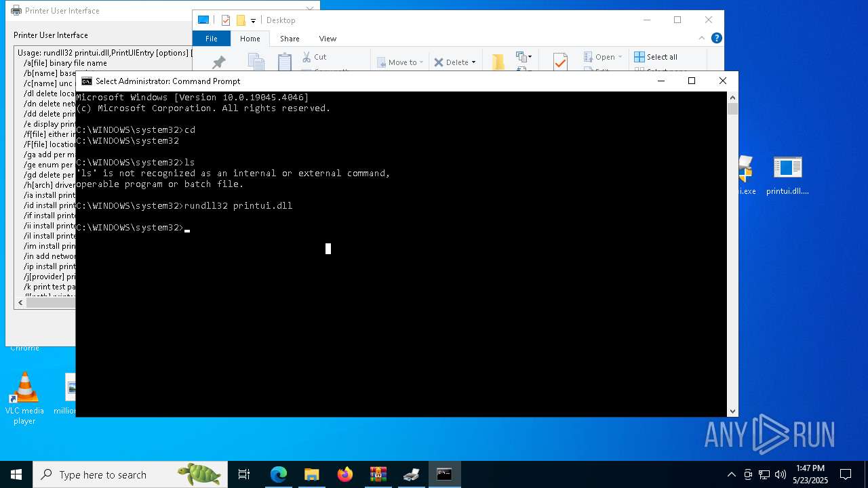This screenshot has width=868, height=488.
Task: Click the Quick Access new folder icon
Action: coord(241,20)
